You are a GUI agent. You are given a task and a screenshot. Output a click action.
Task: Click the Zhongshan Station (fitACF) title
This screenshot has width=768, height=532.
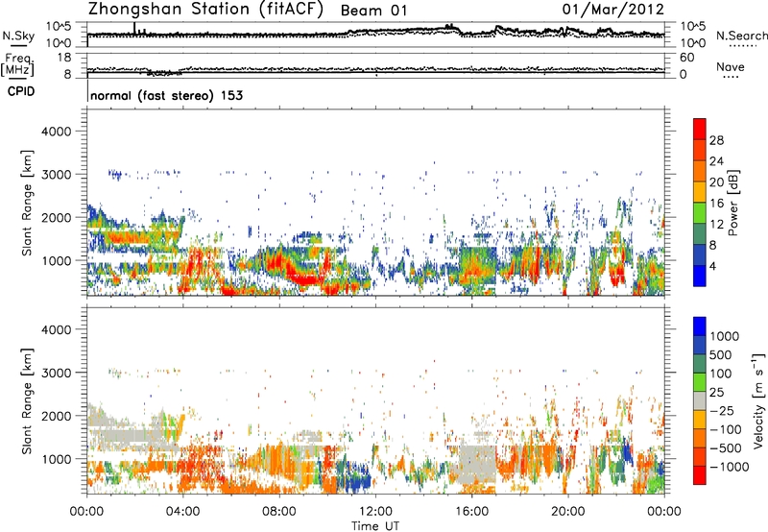pos(205,10)
